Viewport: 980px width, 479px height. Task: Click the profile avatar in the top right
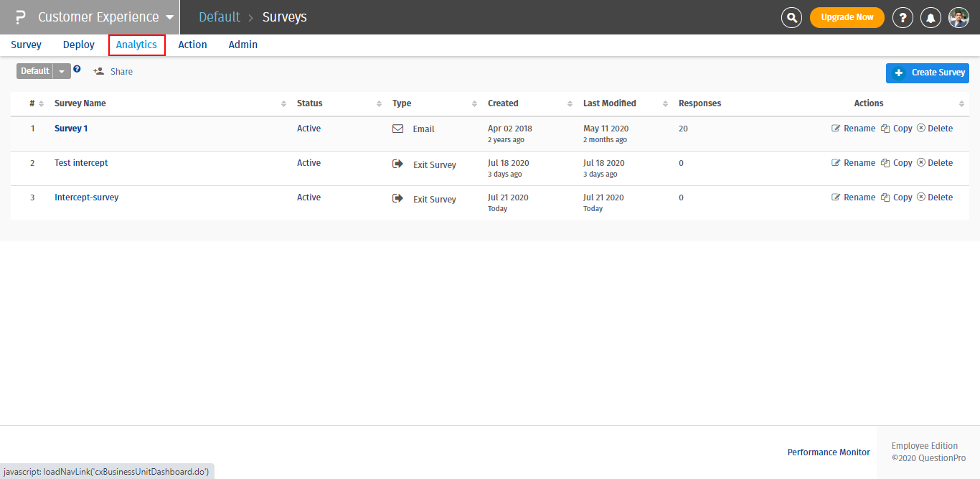[x=958, y=17]
